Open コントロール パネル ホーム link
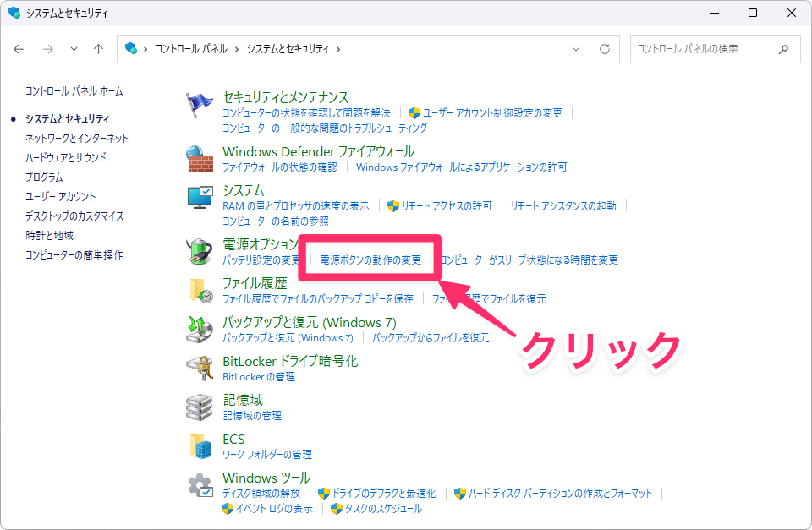Image resolution: width=812 pixels, height=530 pixels. click(74, 90)
